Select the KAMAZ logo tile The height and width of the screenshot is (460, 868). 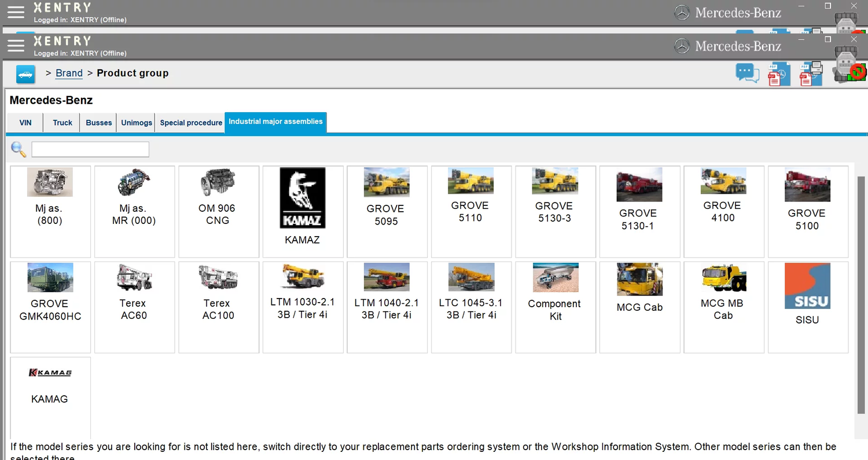pos(303,211)
